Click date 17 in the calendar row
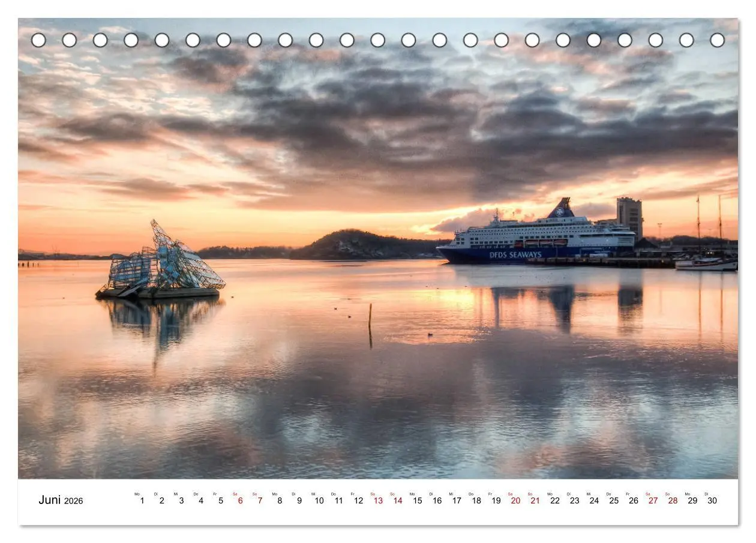This screenshot has height=543, width=756. click(x=457, y=500)
